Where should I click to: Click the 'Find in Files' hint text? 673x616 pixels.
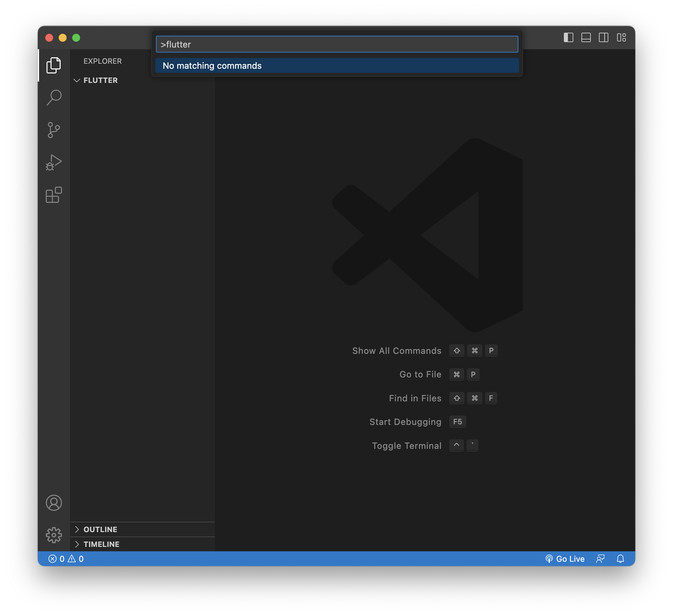click(x=415, y=398)
